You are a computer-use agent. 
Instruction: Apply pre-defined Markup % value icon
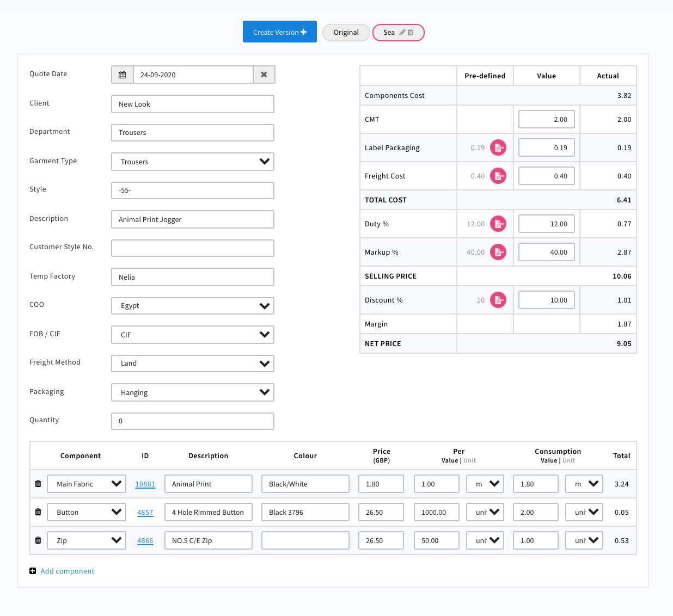[498, 252]
